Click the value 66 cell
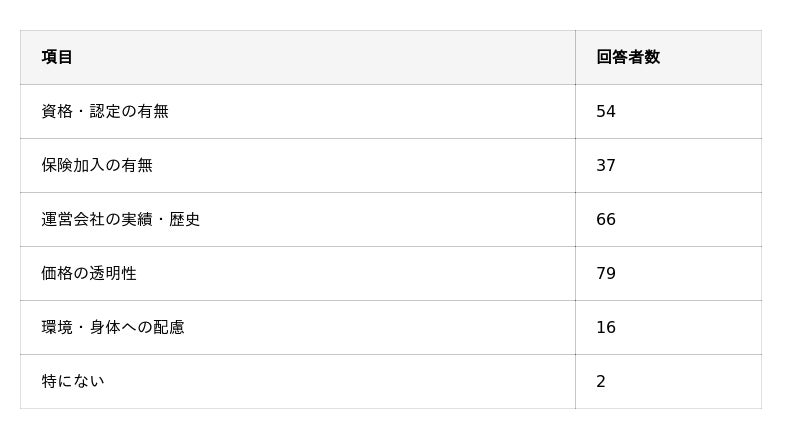Image resolution: width=800 pixels, height=439 pixels. pos(668,220)
